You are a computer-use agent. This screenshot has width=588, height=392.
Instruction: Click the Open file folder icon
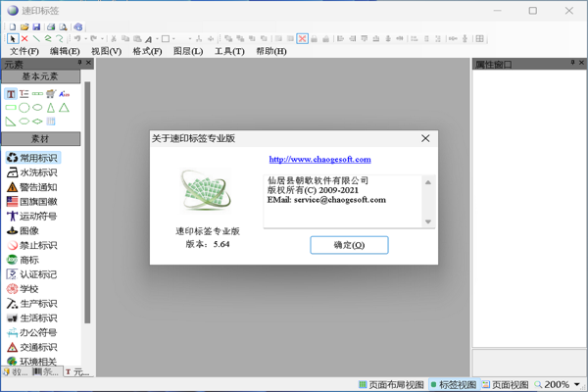coord(24,26)
